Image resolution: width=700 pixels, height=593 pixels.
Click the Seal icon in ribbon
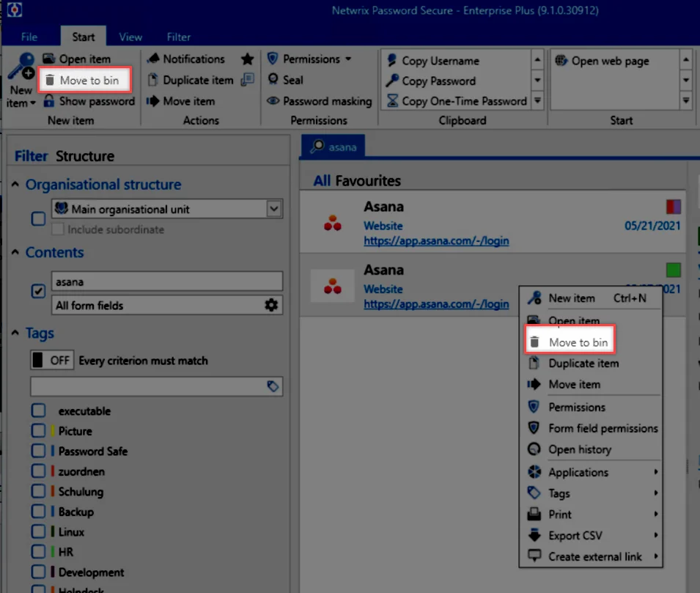[273, 79]
